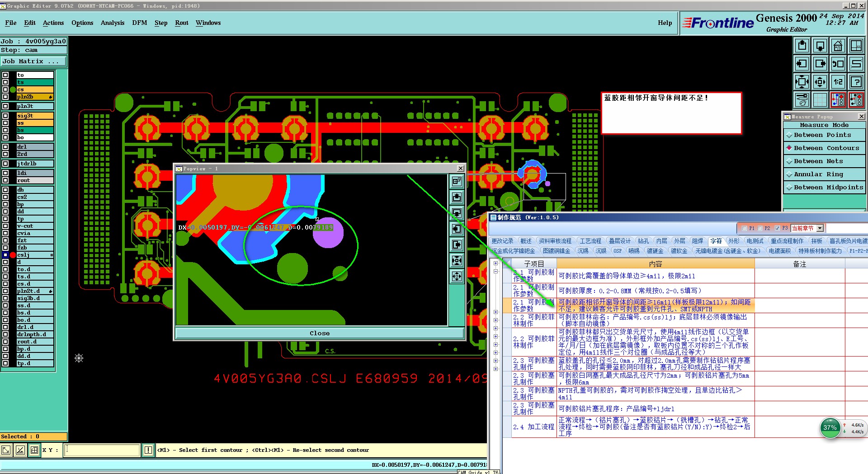868x474 pixels.
Task: Click the exclamation mark alert icon
Action: [x=148, y=450]
